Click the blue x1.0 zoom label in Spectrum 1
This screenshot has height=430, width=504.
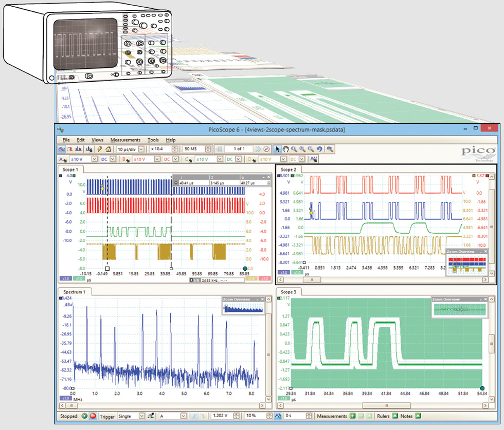(x=66, y=398)
